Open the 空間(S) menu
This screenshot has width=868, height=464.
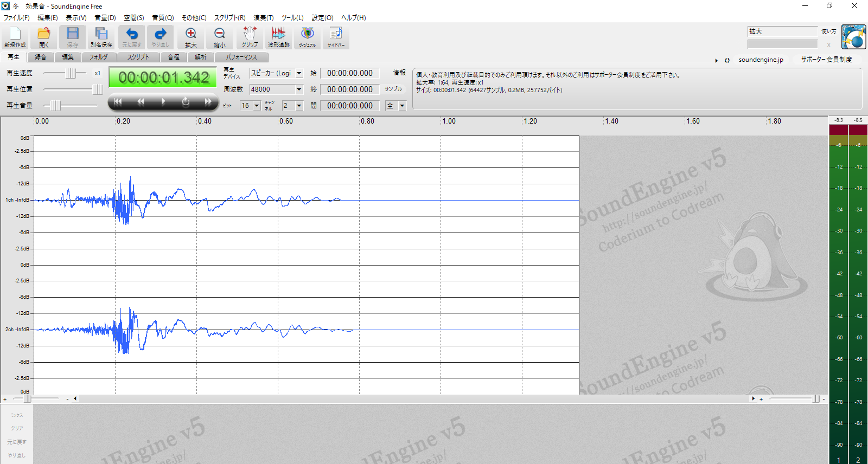point(134,18)
